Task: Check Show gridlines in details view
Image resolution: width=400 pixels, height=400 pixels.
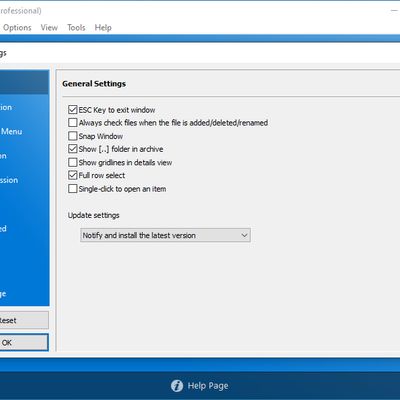Action: point(73,162)
